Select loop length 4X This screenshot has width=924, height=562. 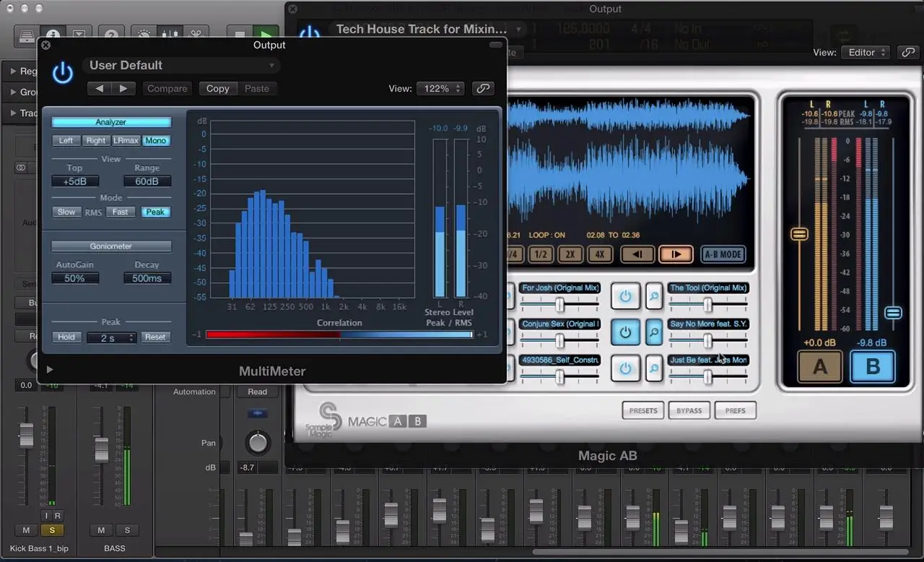coord(599,254)
